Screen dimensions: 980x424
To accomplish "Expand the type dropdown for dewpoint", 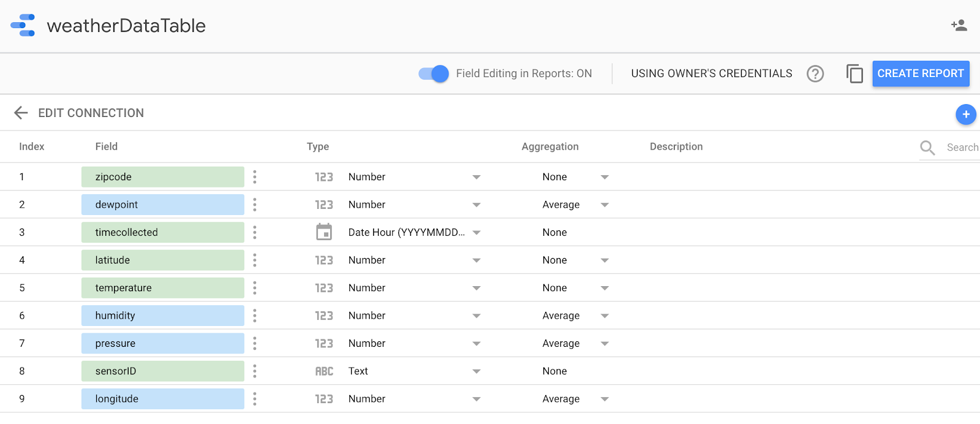I will (x=477, y=205).
